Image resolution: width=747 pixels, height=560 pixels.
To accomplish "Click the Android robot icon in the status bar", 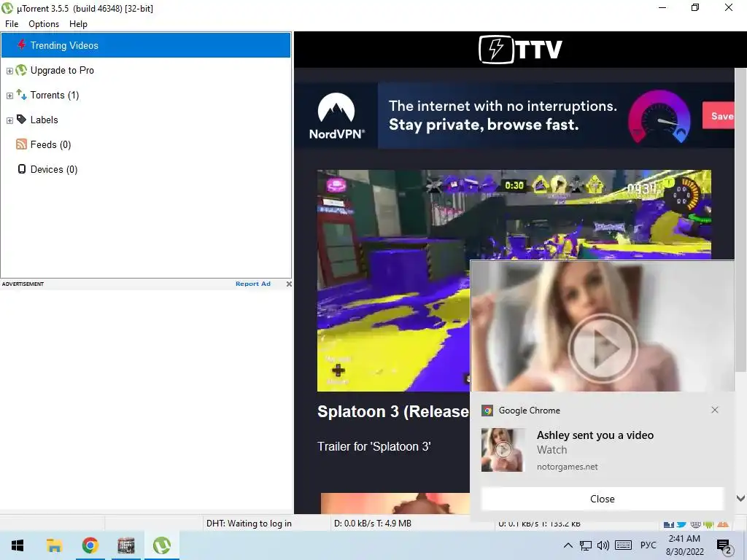I will [x=709, y=524].
